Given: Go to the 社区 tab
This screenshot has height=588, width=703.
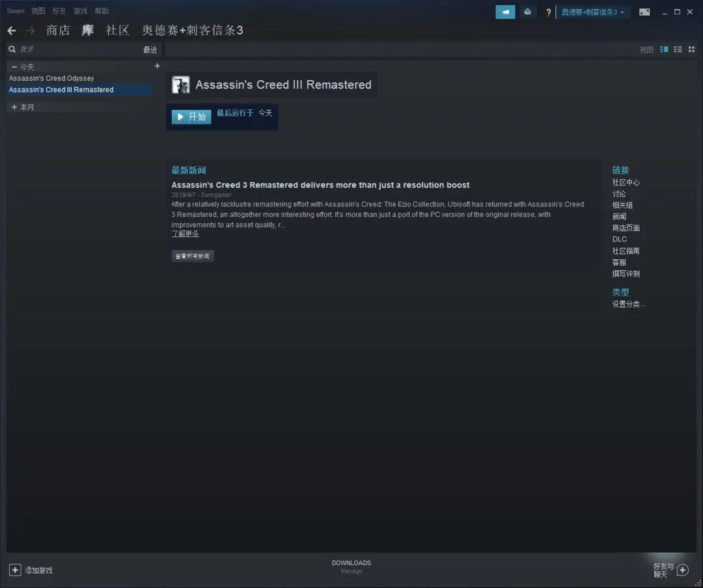Looking at the screenshot, I should (117, 31).
